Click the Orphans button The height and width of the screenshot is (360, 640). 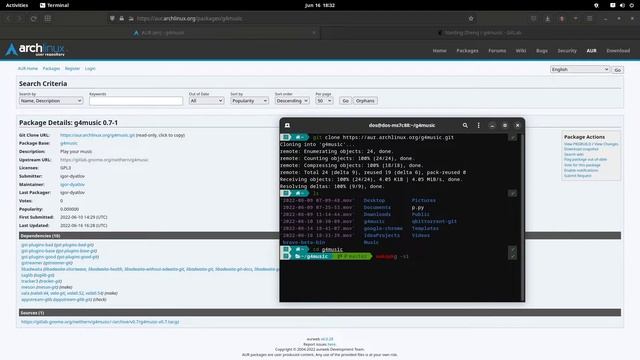pos(365,100)
